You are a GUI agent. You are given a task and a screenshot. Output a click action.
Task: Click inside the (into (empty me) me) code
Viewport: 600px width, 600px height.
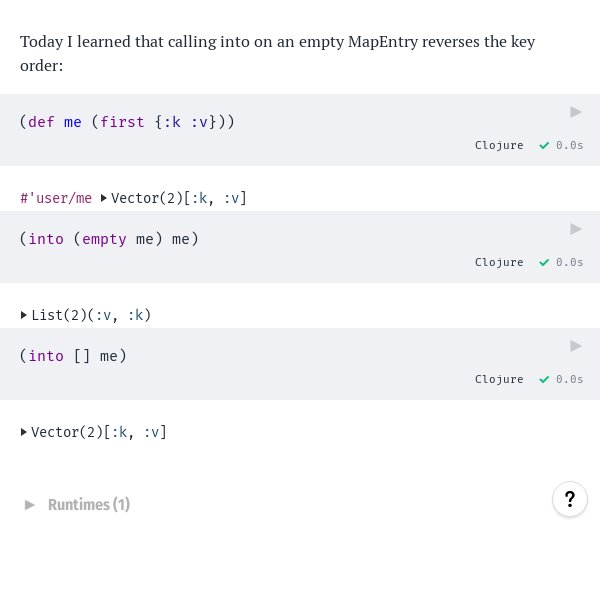pyautogui.click(x=109, y=239)
